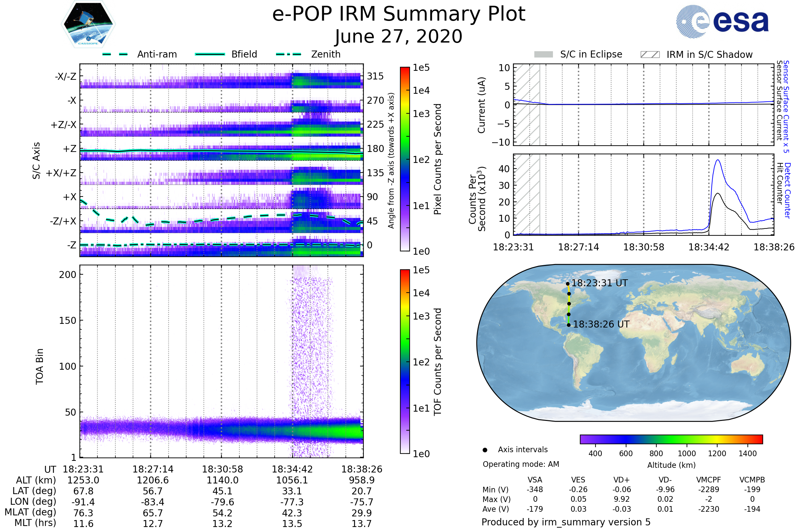Screen dimensions: 798x532
Task: Click the e-POP IRM Summary Plot title
Action: (399, 14)
